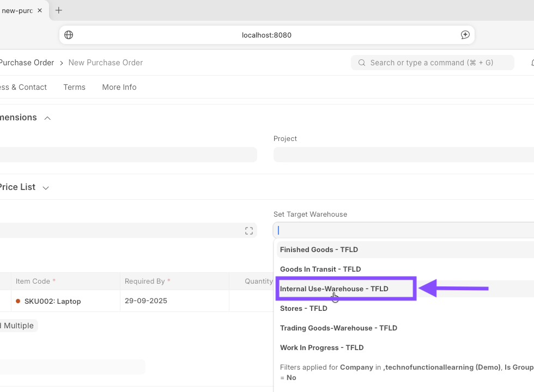
Task: Click into the Project input field
Action: tap(403, 155)
